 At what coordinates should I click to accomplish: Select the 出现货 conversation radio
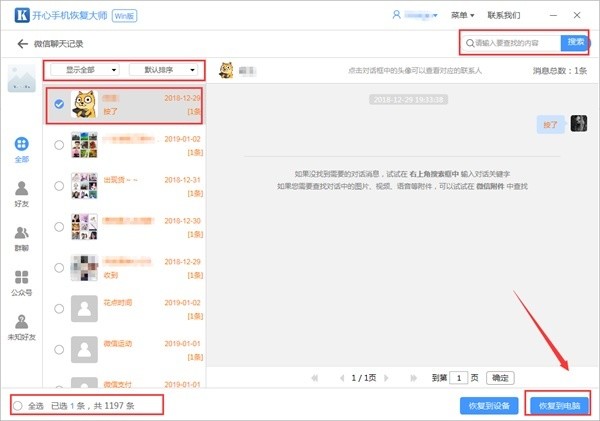coord(59,186)
